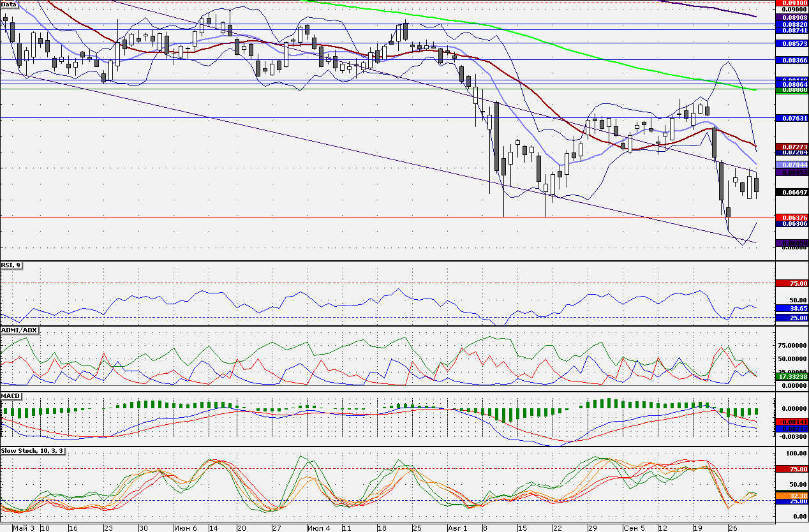Select the black 0.06697 current price label
The height and width of the screenshot is (532, 809).
(792, 192)
